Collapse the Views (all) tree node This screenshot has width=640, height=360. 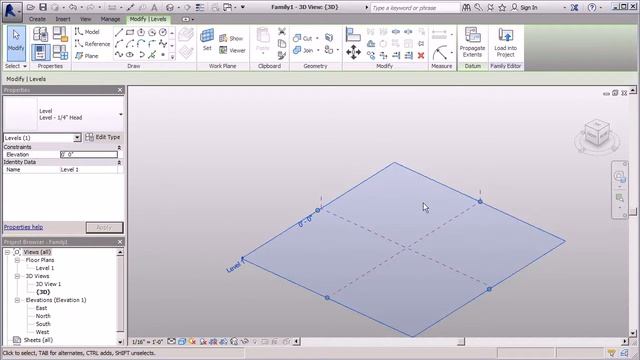(x=7, y=252)
